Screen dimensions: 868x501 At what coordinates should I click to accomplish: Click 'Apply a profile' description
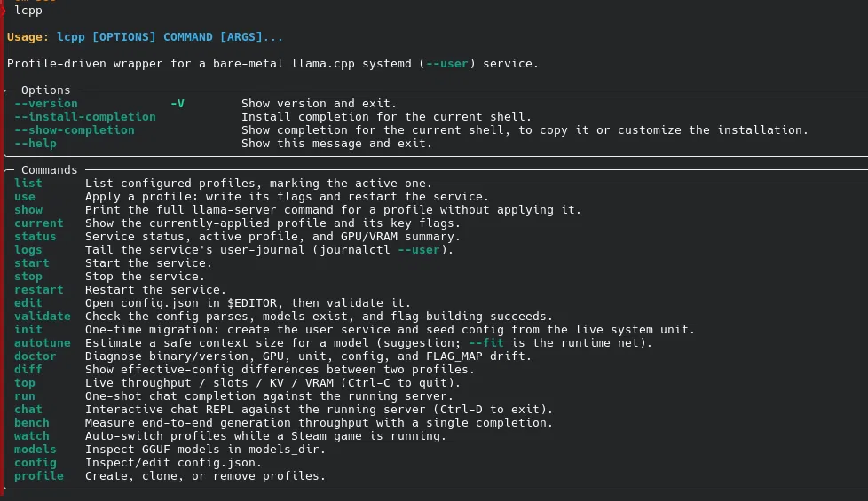click(x=287, y=196)
